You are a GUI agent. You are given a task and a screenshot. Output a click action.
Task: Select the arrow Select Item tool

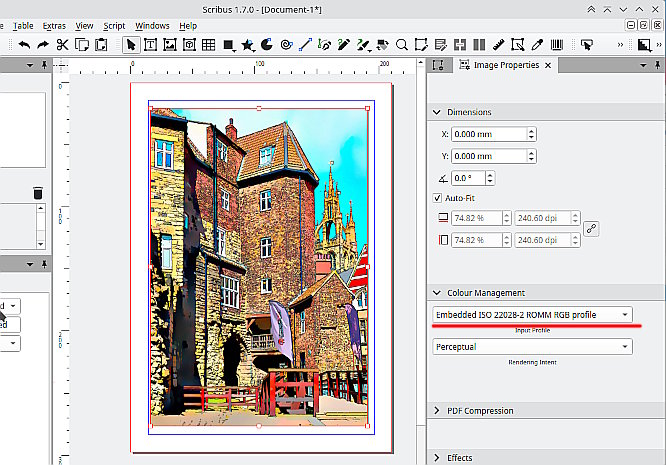130,45
